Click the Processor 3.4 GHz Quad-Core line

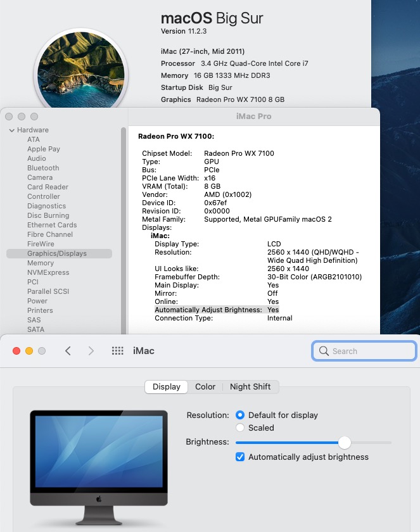234,63
